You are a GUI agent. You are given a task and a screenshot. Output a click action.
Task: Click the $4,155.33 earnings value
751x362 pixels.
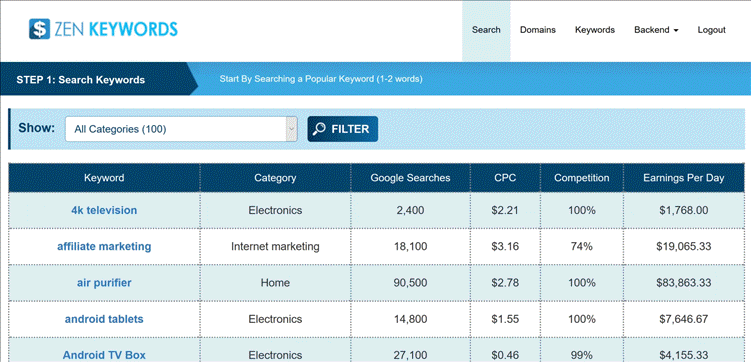(x=684, y=355)
